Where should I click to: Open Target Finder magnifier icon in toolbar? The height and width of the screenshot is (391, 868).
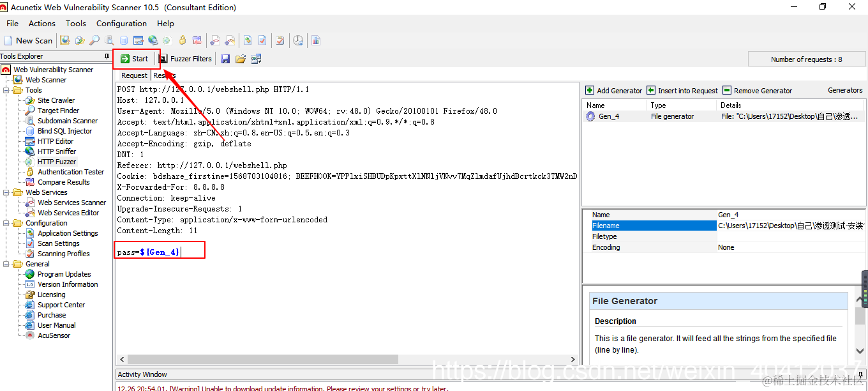[x=94, y=40]
